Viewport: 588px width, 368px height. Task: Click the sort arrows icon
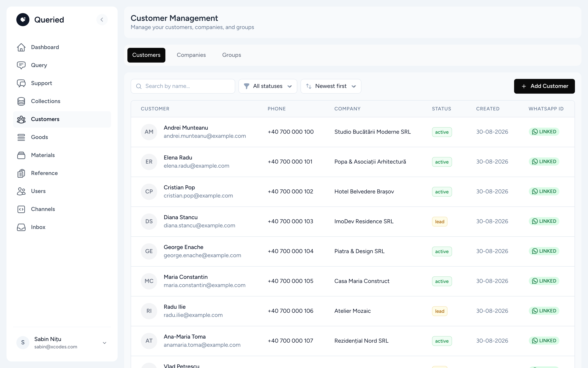coord(308,86)
